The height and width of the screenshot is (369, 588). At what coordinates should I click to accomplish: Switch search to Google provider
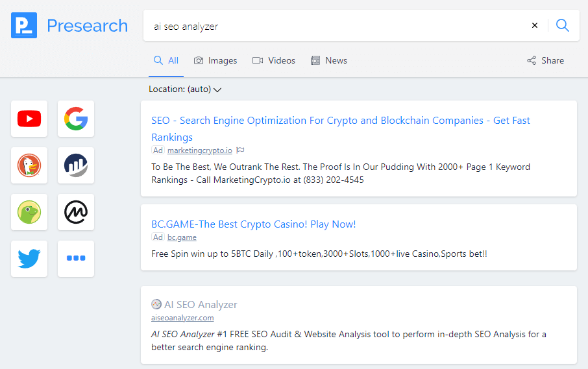76,119
